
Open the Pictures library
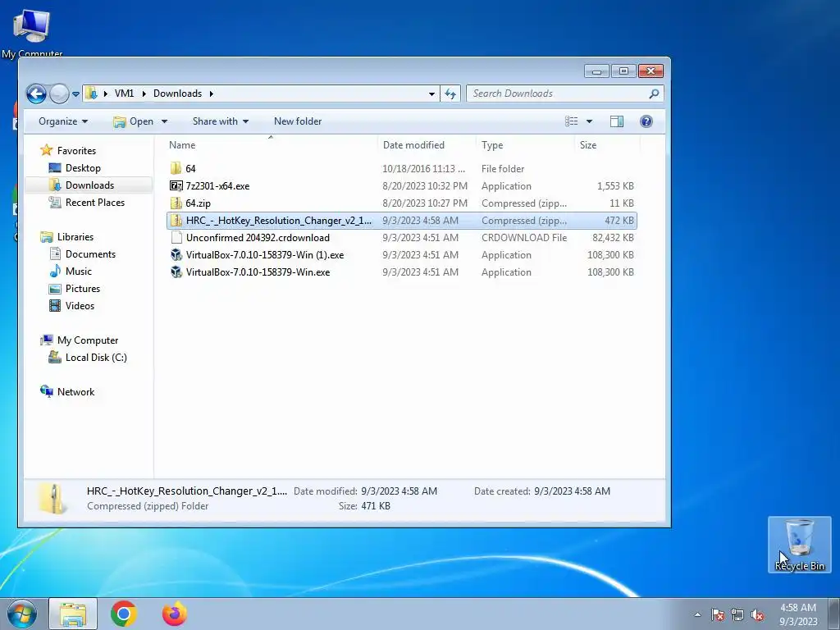point(83,288)
